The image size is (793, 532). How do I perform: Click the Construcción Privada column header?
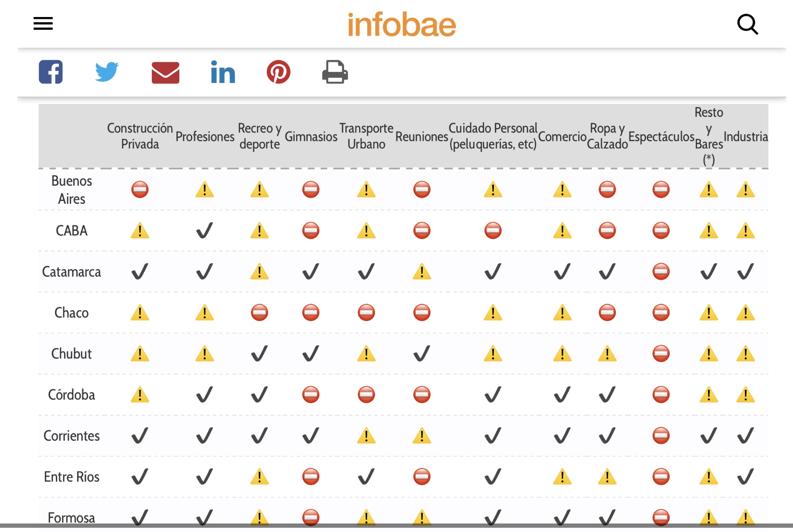click(x=140, y=136)
